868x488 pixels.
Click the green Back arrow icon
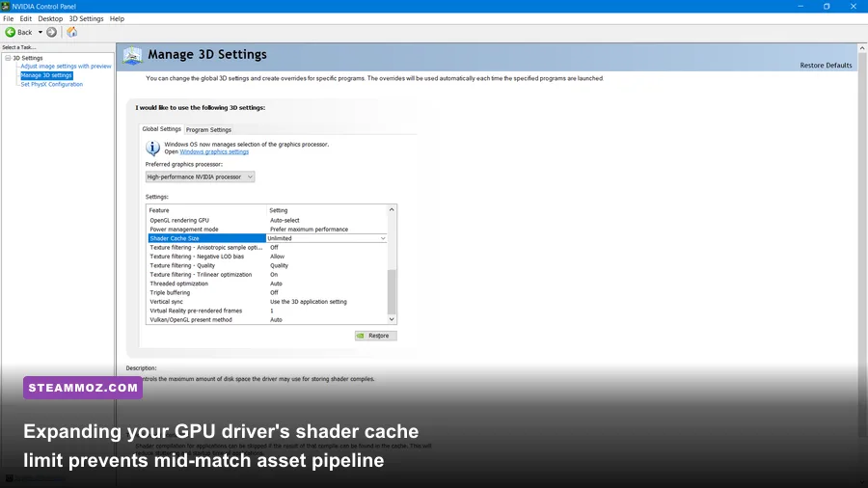[10, 32]
